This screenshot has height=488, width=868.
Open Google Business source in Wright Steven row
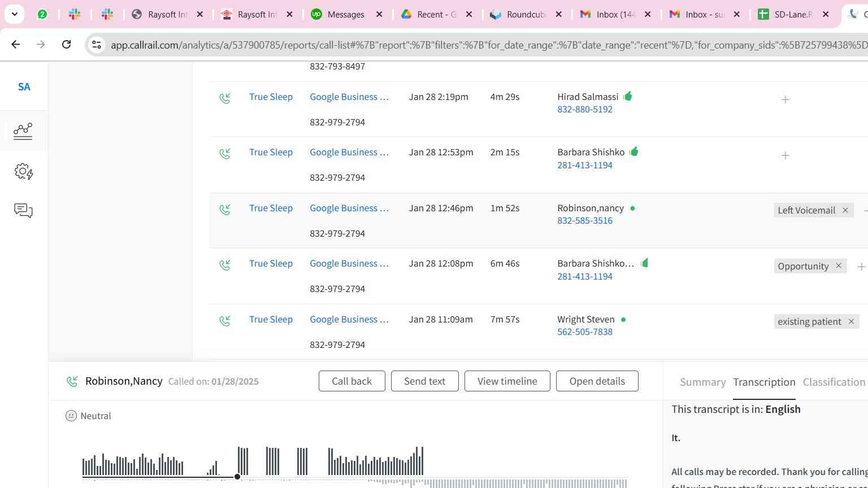pyautogui.click(x=349, y=319)
